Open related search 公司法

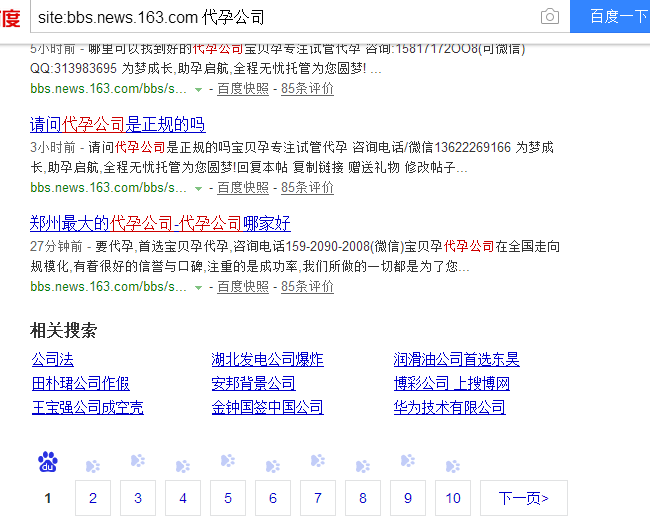pyautogui.click(x=52, y=359)
